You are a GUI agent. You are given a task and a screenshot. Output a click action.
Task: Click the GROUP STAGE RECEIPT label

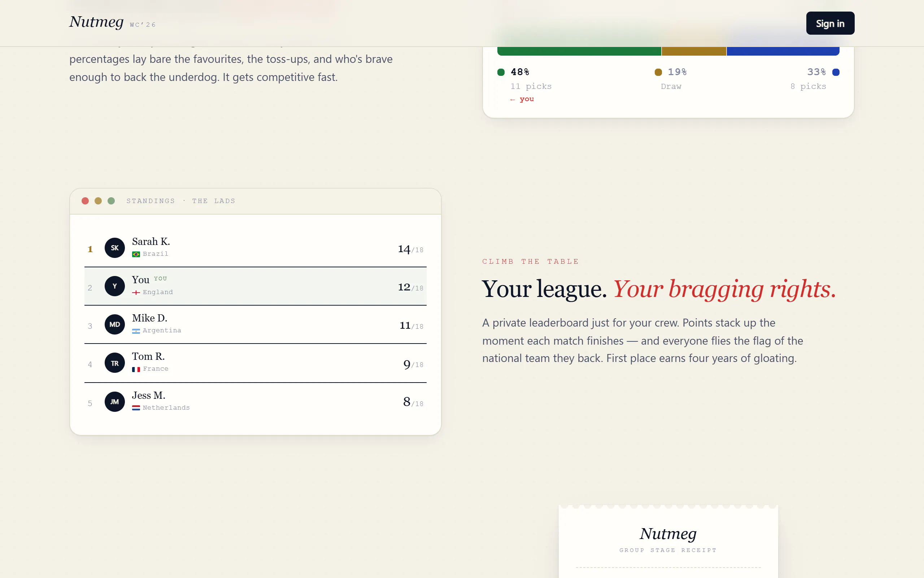tap(668, 550)
